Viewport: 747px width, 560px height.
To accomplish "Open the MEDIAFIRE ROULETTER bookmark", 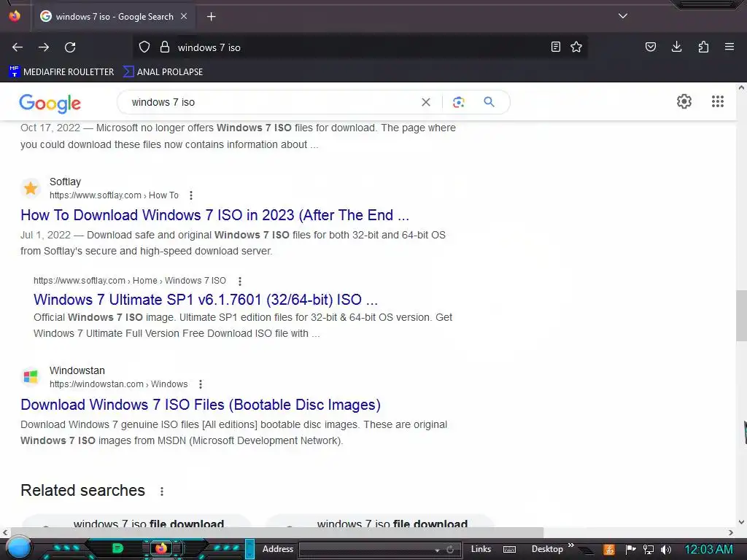I will click(61, 72).
